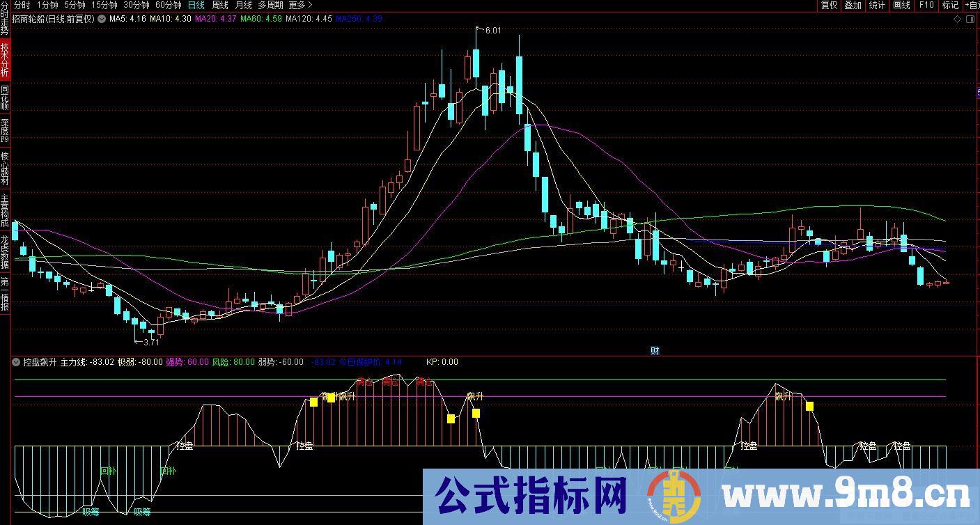Select the 30分钟 period

click(136, 5)
